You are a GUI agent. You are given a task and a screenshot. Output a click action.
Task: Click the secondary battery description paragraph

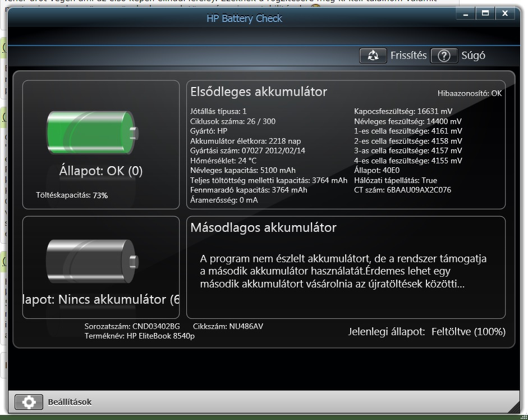tap(343, 271)
